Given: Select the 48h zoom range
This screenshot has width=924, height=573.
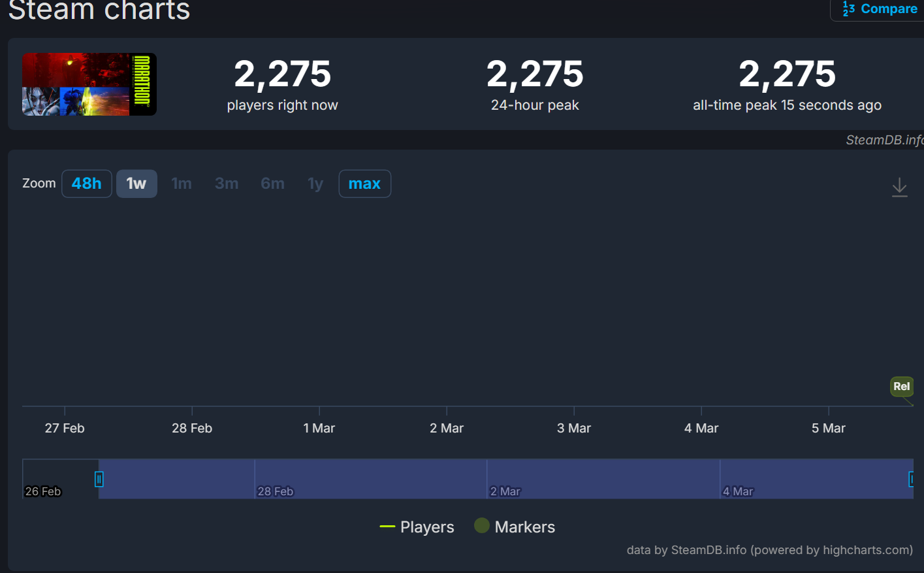Looking at the screenshot, I should (87, 184).
